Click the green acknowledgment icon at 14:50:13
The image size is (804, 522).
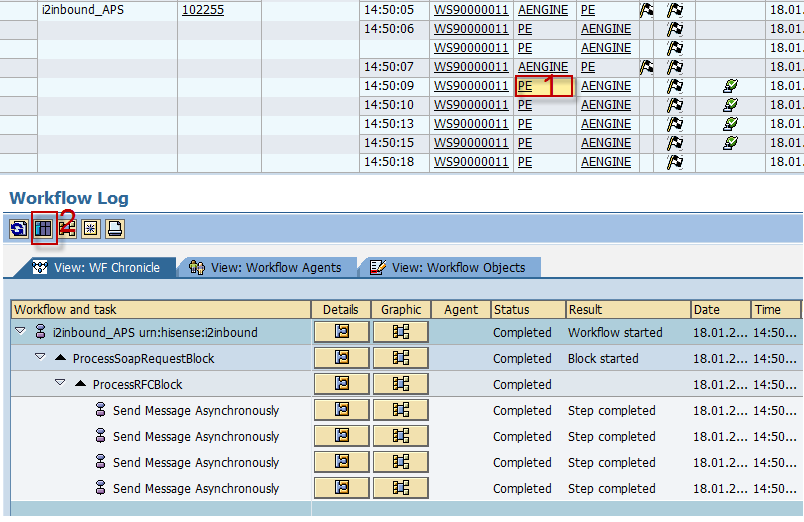click(730, 124)
